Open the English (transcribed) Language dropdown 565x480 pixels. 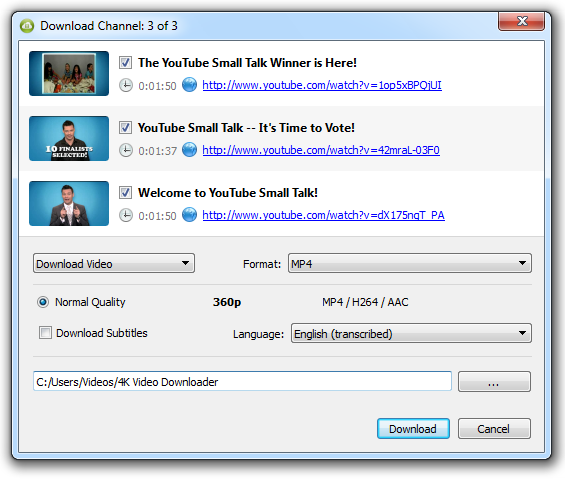click(411, 333)
